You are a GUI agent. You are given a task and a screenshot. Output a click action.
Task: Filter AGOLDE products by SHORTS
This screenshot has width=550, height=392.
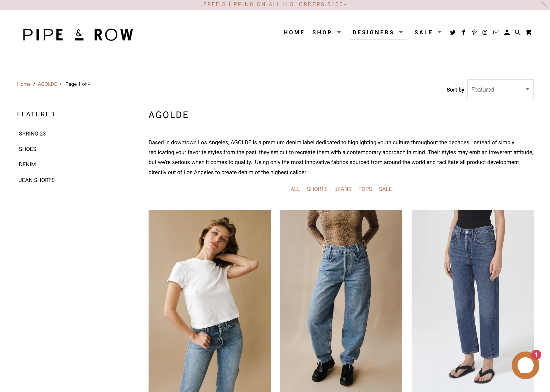click(317, 189)
